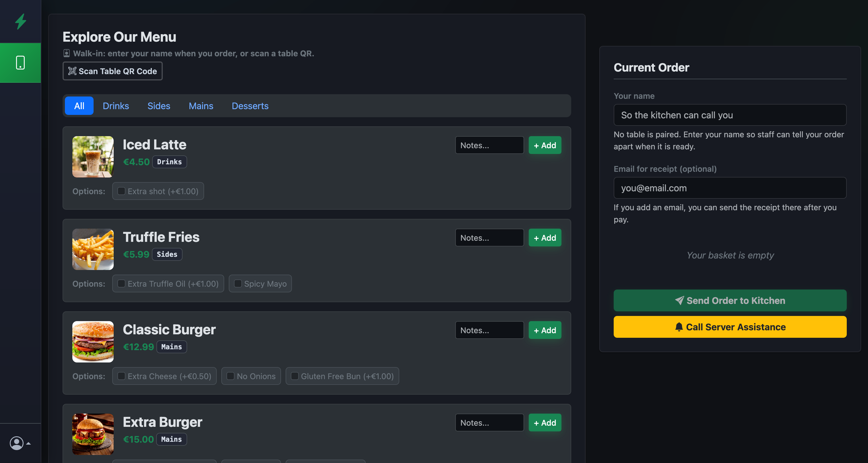Call Server Assistance
Screen dimensions: 868x463
tap(730, 327)
